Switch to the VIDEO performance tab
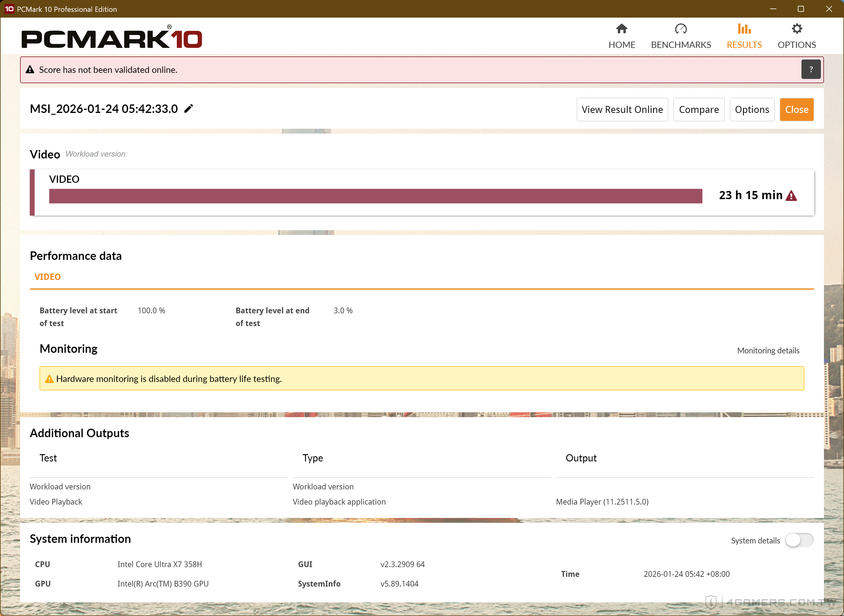Screen dimensions: 844x616 point(47,277)
